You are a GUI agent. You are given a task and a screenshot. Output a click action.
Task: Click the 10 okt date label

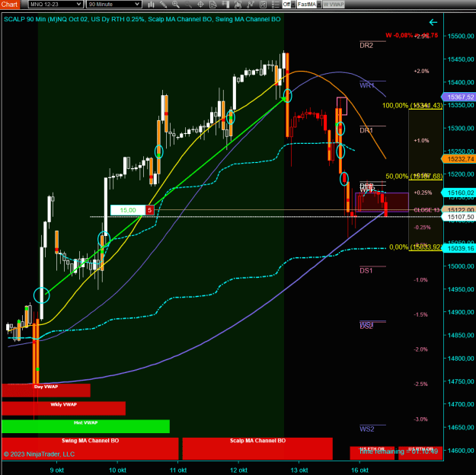(x=117, y=470)
